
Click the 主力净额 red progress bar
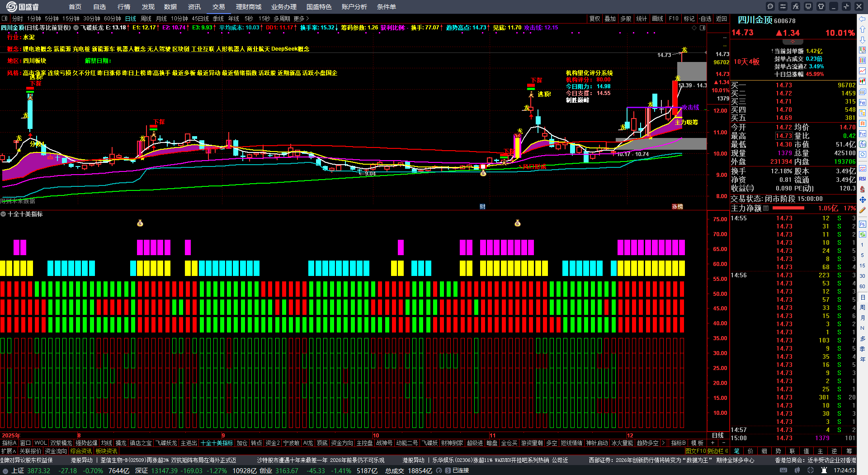click(788, 209)
